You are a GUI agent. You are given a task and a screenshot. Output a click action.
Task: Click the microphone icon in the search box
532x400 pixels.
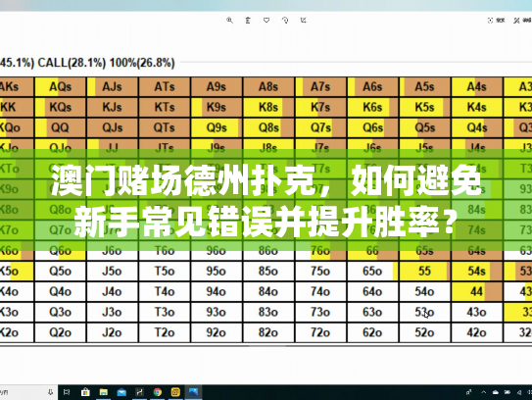(50, 392)
